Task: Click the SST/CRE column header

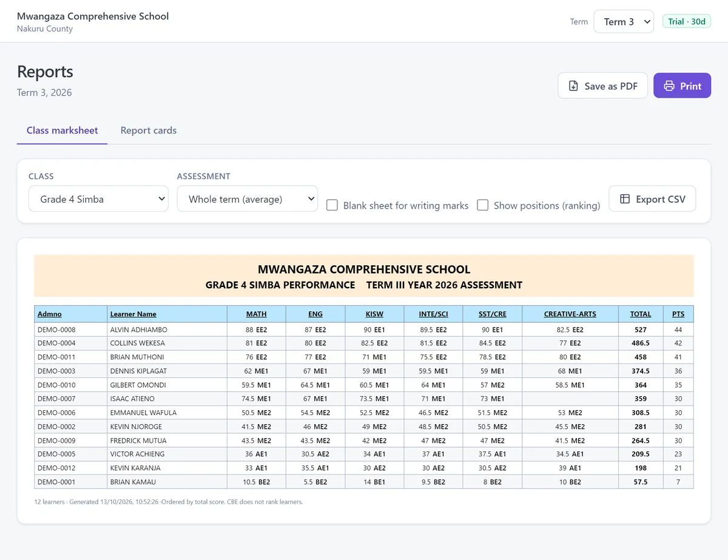Action: point(492,314)
